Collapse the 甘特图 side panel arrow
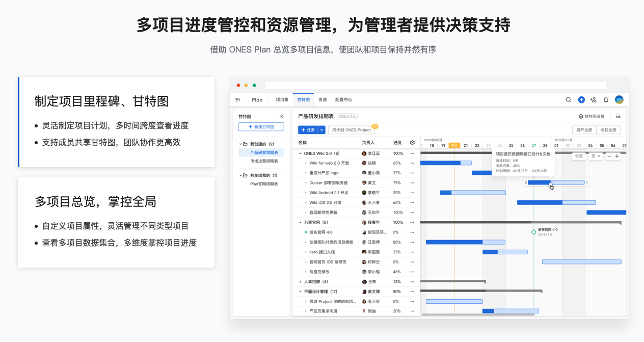 [x=281, y=116]
